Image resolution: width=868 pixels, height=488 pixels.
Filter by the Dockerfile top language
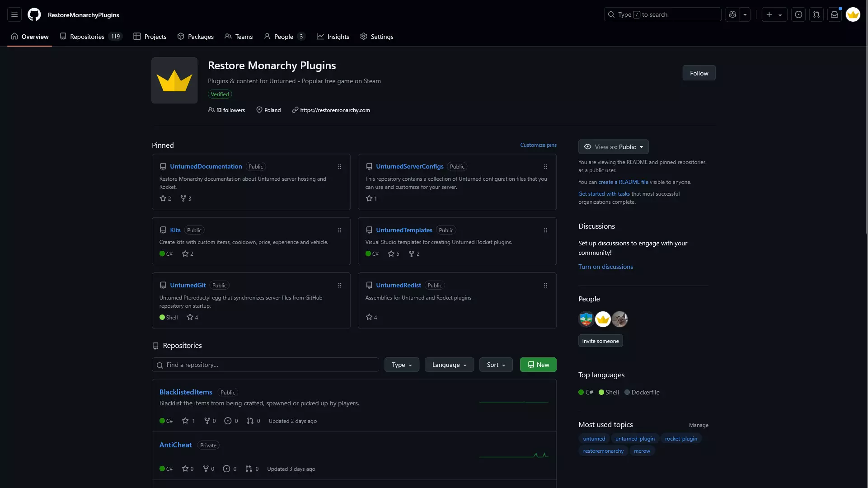[x=642, y=393]
